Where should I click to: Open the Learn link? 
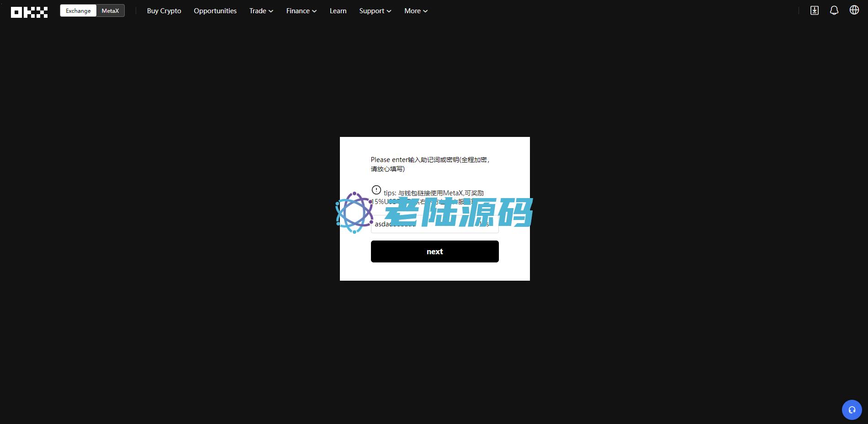338,11
